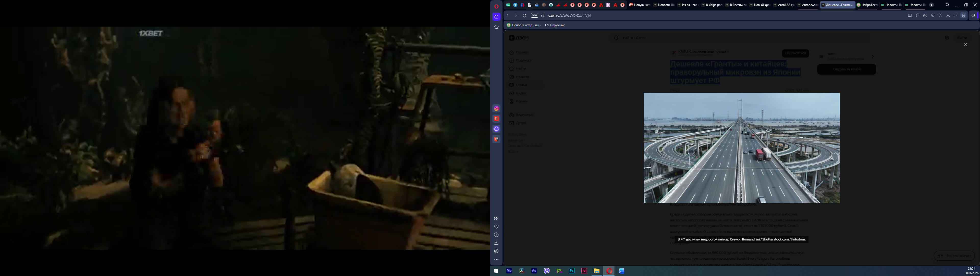The width and height of the screenshot is (980, 276).
Task: Close the image lightbox with X
Action: 965,45
